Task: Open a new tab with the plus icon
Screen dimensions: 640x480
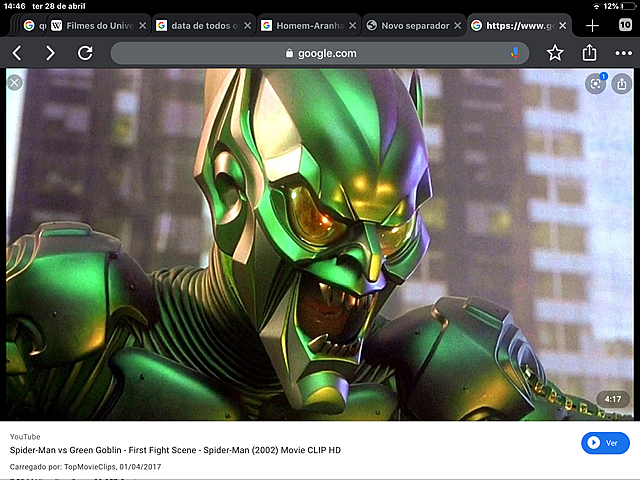Action: pos(592,26)
